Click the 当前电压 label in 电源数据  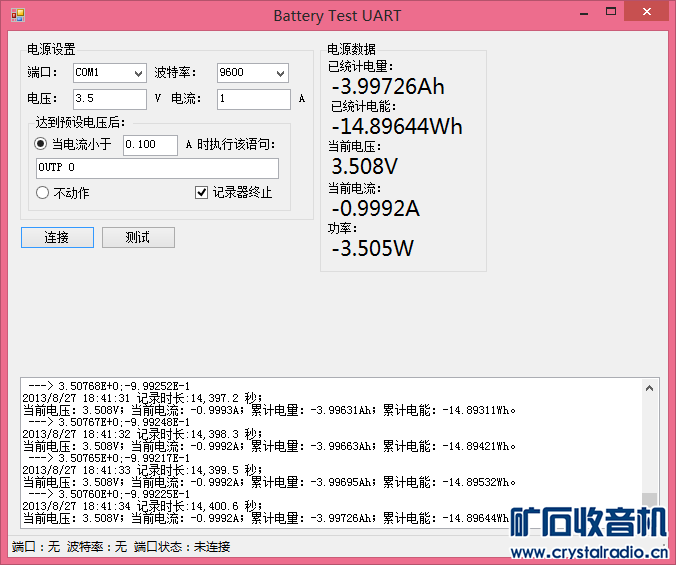(x=355, y=147)
